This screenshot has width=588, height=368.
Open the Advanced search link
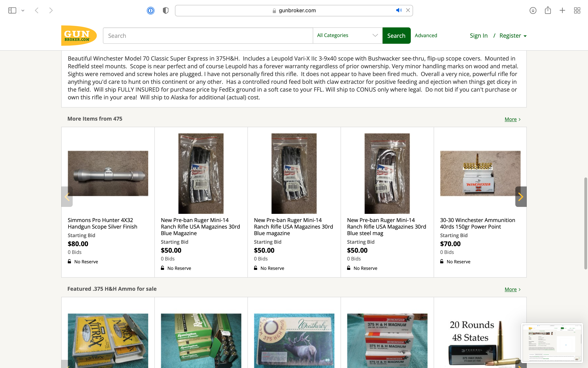point(426,36)
